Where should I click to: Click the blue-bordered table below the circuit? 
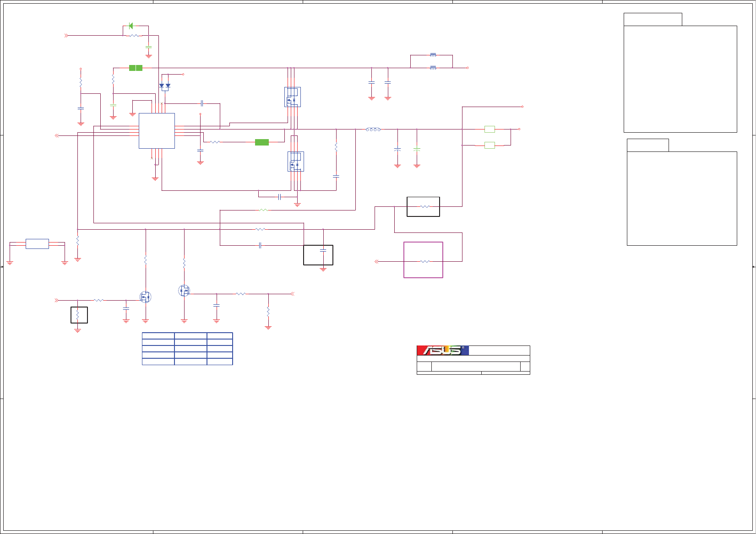[x=187, y=349]
